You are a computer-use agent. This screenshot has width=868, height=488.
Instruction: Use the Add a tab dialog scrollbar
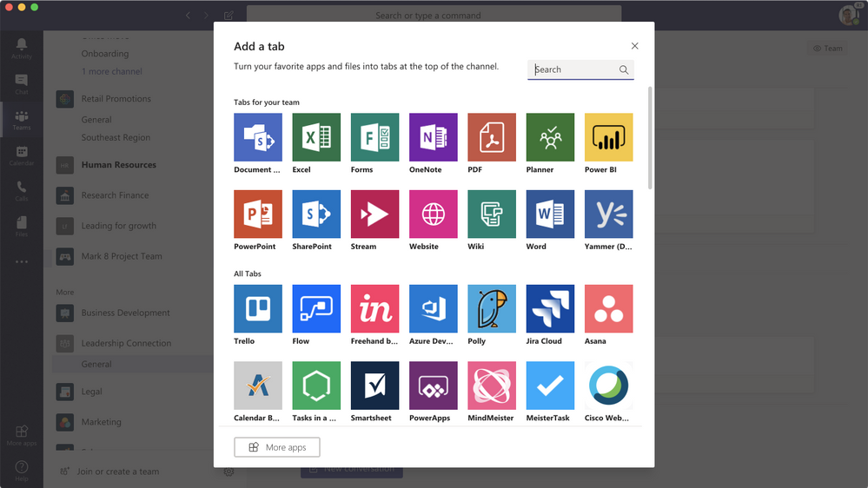650,138
